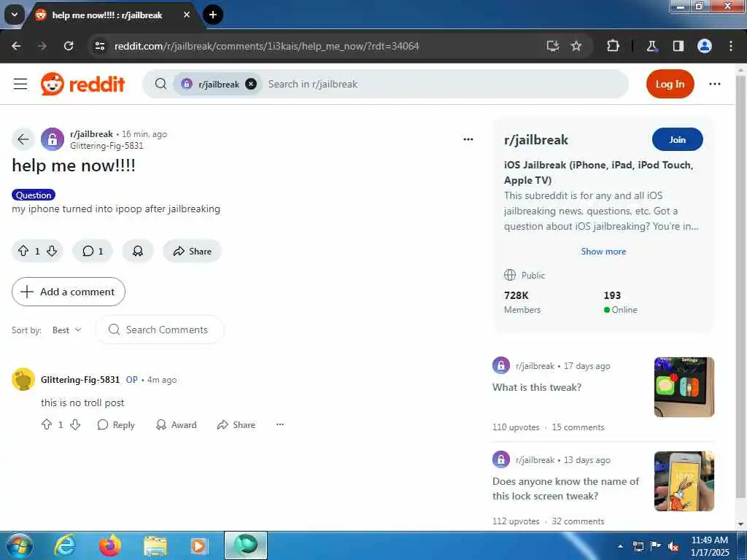Install app icon in address bar

coord(553,46)
